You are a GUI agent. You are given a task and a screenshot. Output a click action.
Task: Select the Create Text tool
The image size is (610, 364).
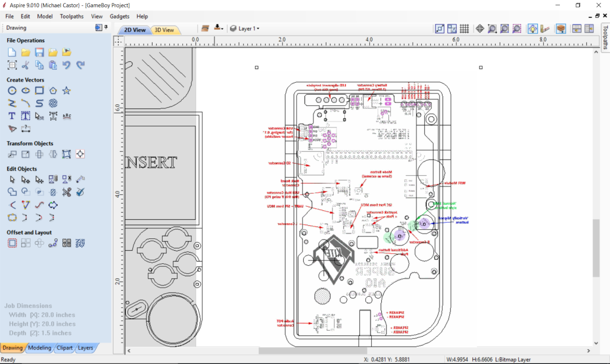tap(12, 116)
